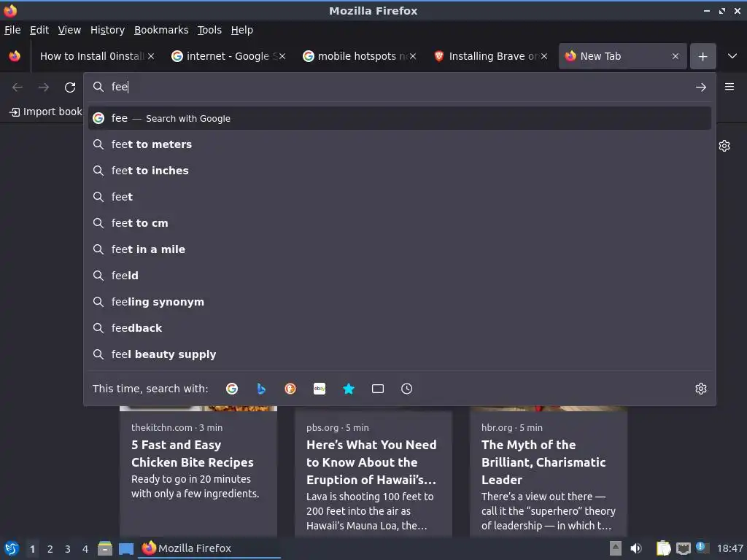Switch to How to Install 0install tab
This screenshot has width=747, height=560.
(x=90, y=56)
